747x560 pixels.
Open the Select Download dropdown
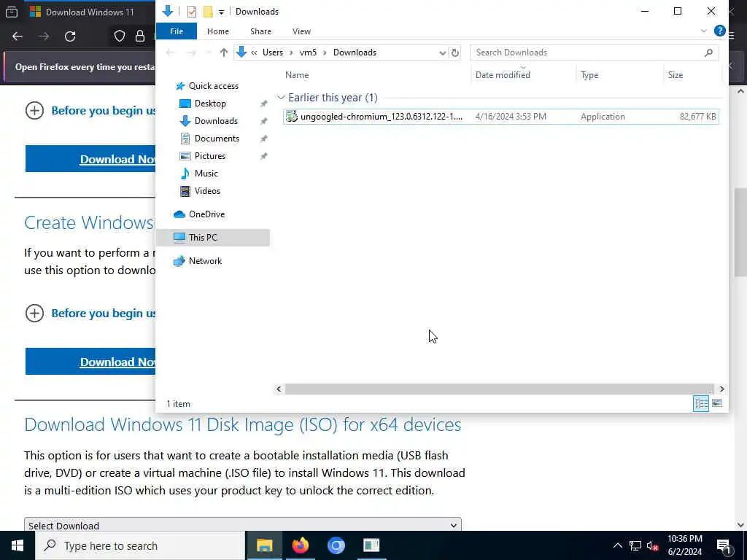click(242, 525)
